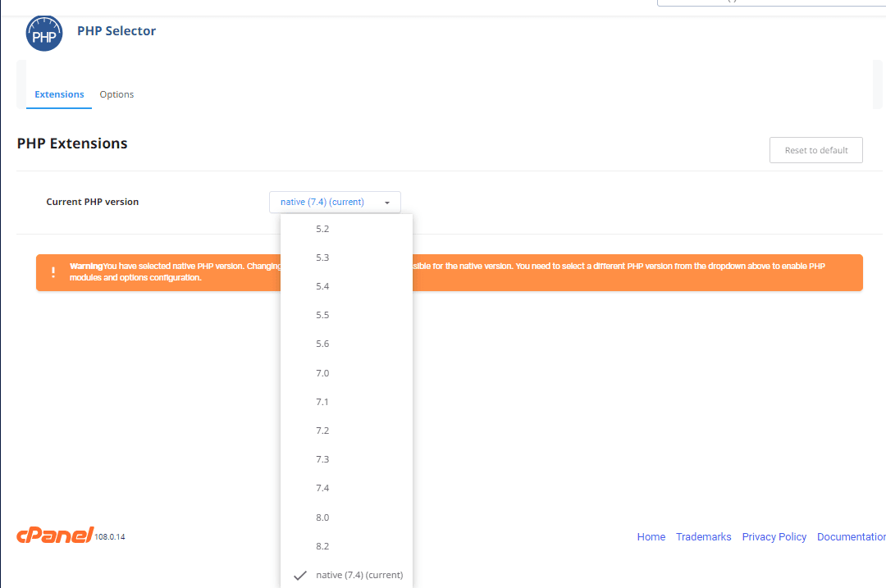The height and width of the screenshot is (588, 886).
Task: Visit the Privacy Policy link
Action: click(x=774, y=536)
